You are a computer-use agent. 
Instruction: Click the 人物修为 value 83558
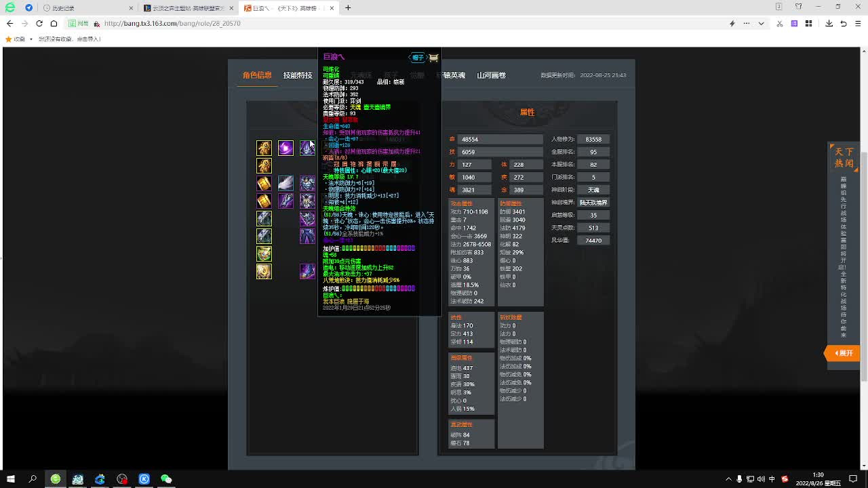click(593, 140)
